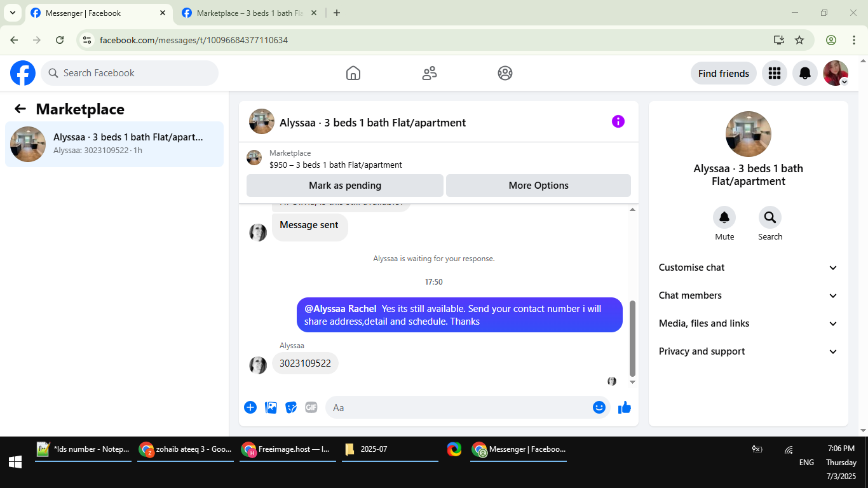The height and width of the screenshot is (488, 868).
Task: Click the browser address bar URL
Action: coord(194,40)
